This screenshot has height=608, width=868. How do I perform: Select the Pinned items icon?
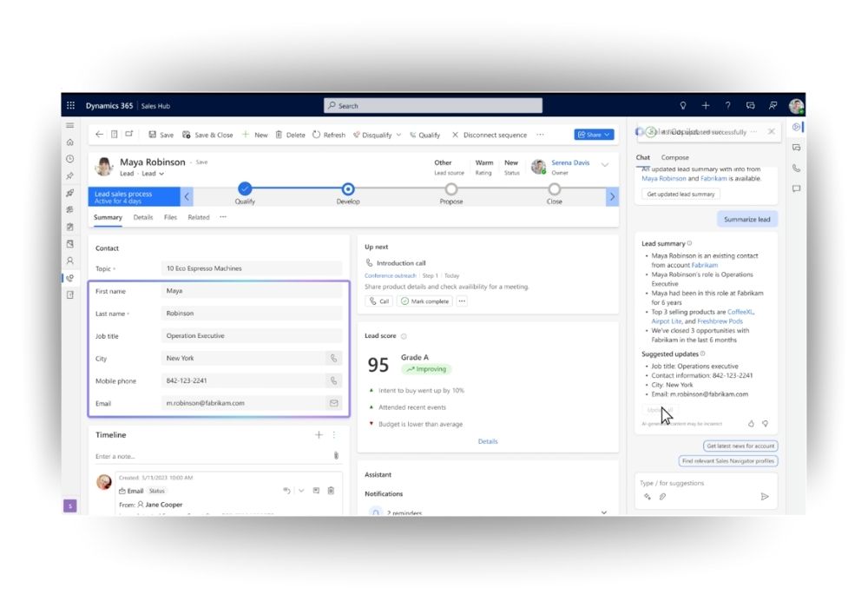[70, 175]
